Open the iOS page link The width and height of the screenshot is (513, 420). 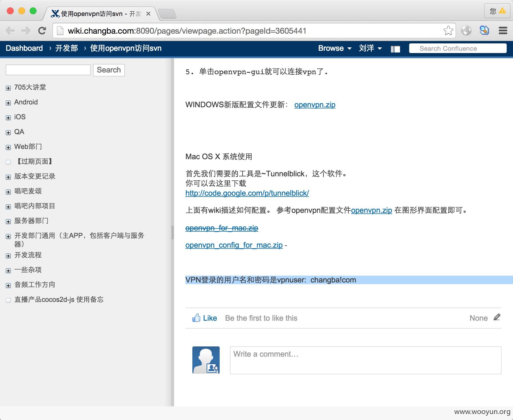point(20,117)
